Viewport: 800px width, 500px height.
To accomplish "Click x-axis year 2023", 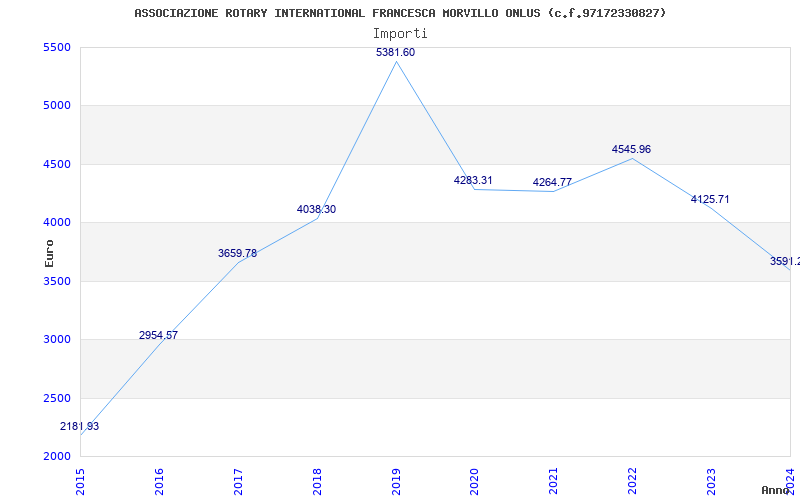I will [711, 482].
